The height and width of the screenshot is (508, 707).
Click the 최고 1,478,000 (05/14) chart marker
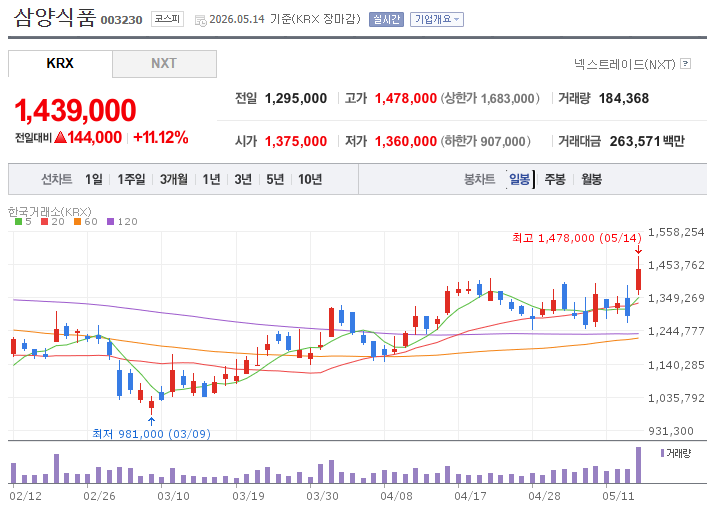(x=577, y=238)
